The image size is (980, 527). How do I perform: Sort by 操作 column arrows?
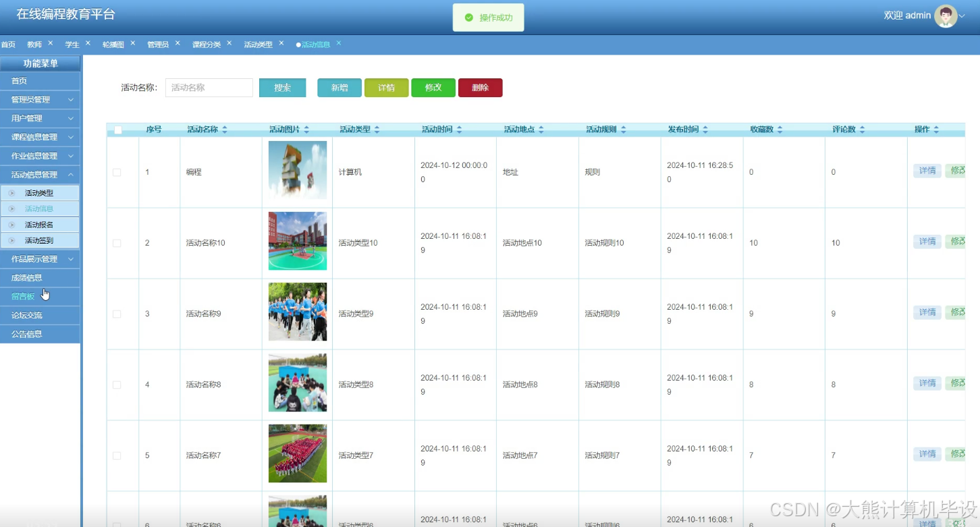(x=936, y=130)
